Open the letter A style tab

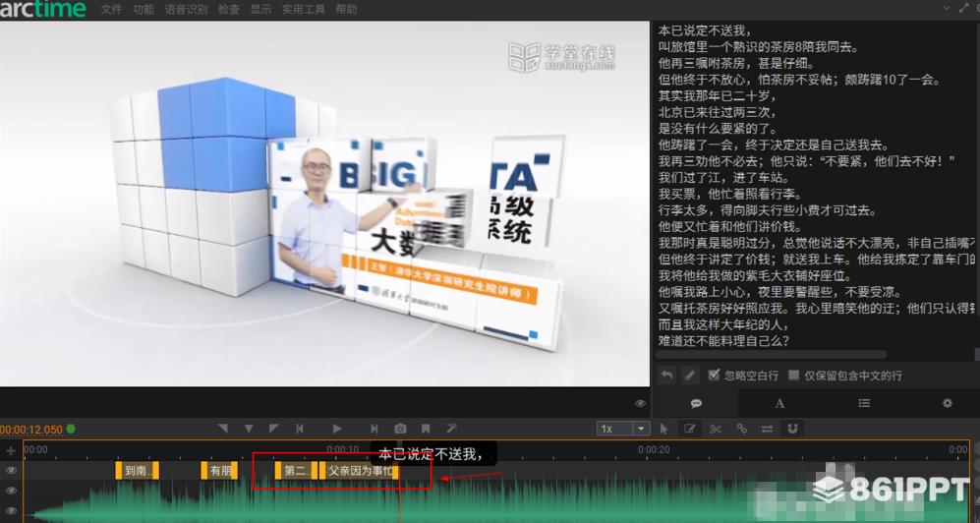pos(779,404)
